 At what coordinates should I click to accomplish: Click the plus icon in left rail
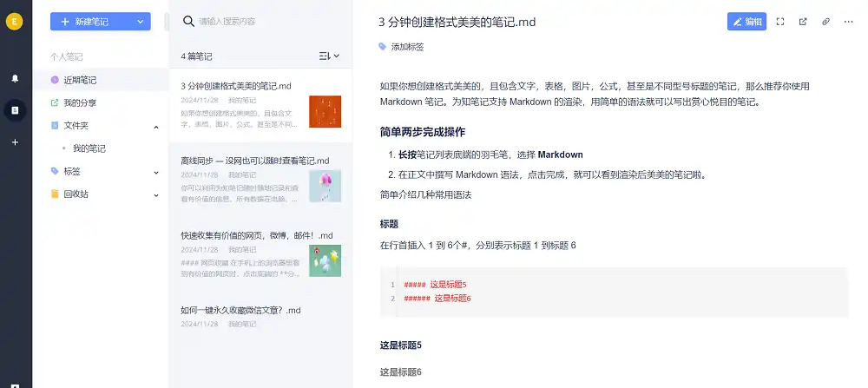[x=14, y=141]
